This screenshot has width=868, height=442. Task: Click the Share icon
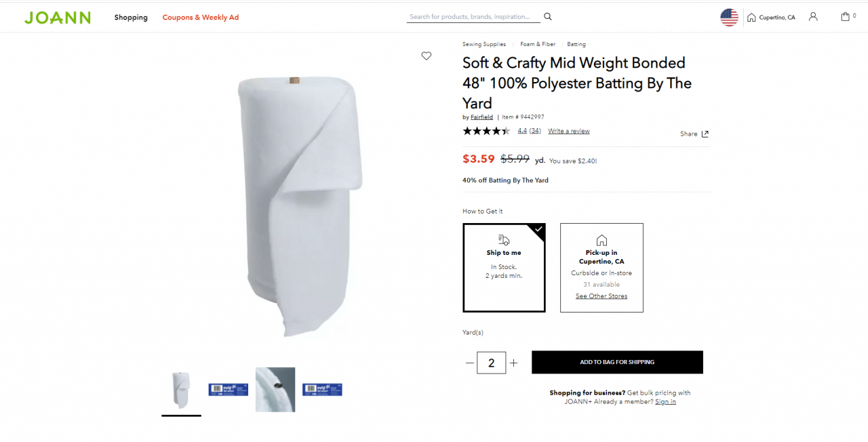click(x=705, y=134)
